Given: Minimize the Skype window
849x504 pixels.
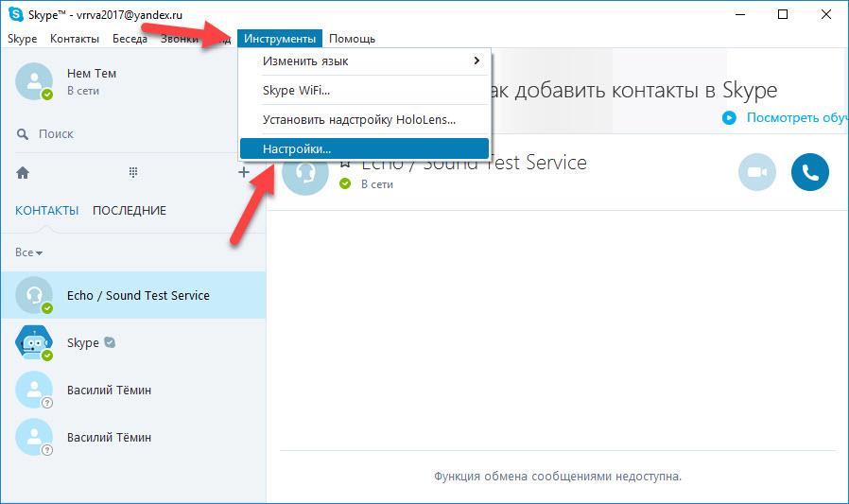Looking at the screenshot, I should coord(740,14).
